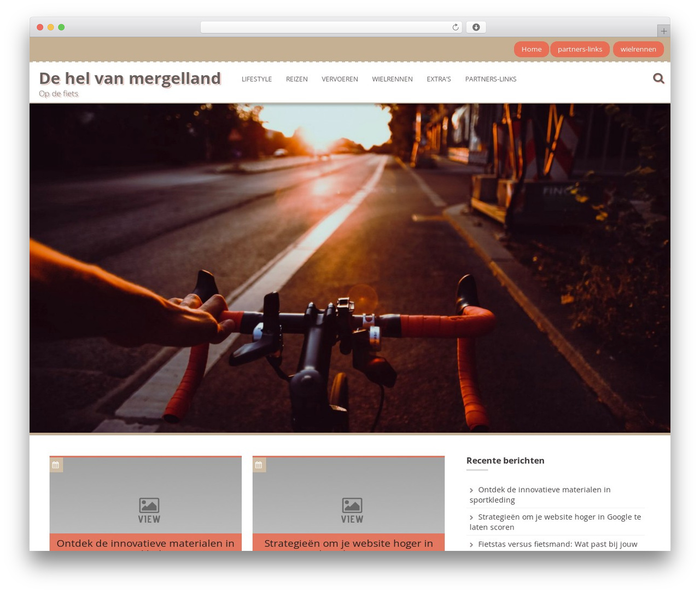Viewport: 700px width, 593px height.
Task: Click the 'Op de fiets' tagline
Action: [59, 94]
